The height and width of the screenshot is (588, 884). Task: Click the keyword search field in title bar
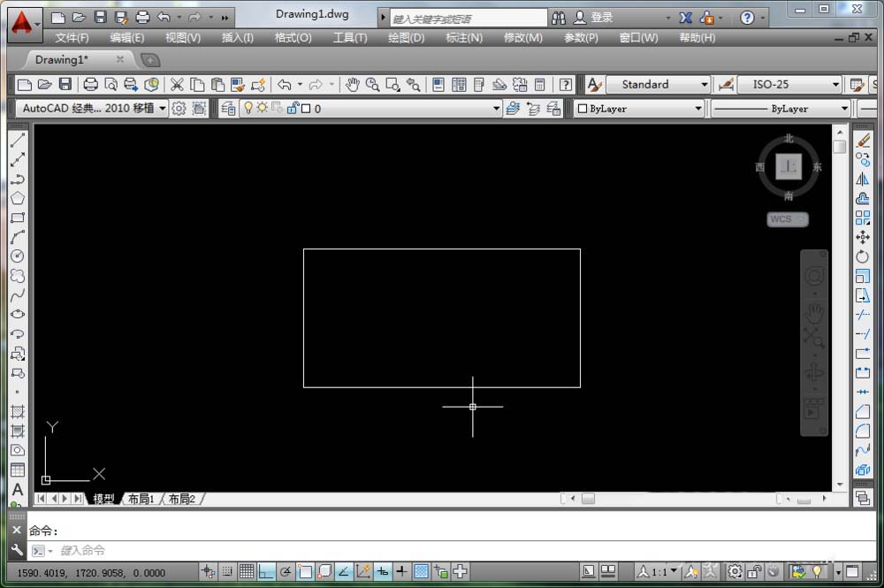pos(468,19)
